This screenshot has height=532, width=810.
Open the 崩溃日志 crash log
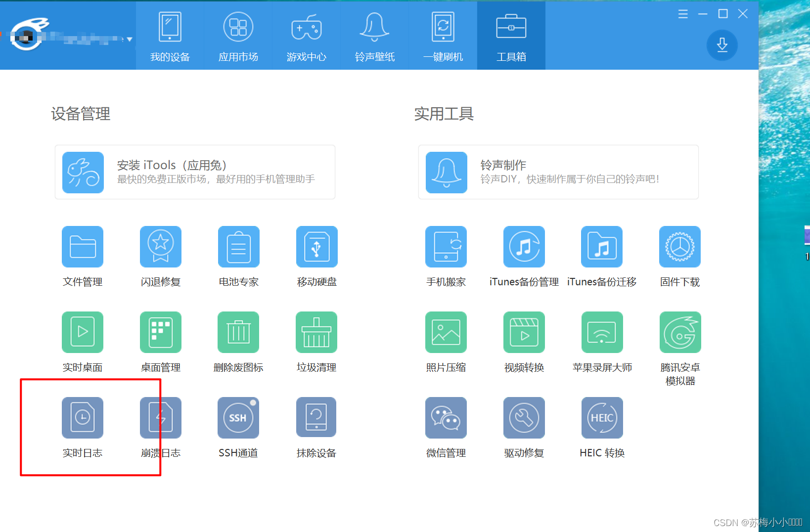click(x=161, y=418)
